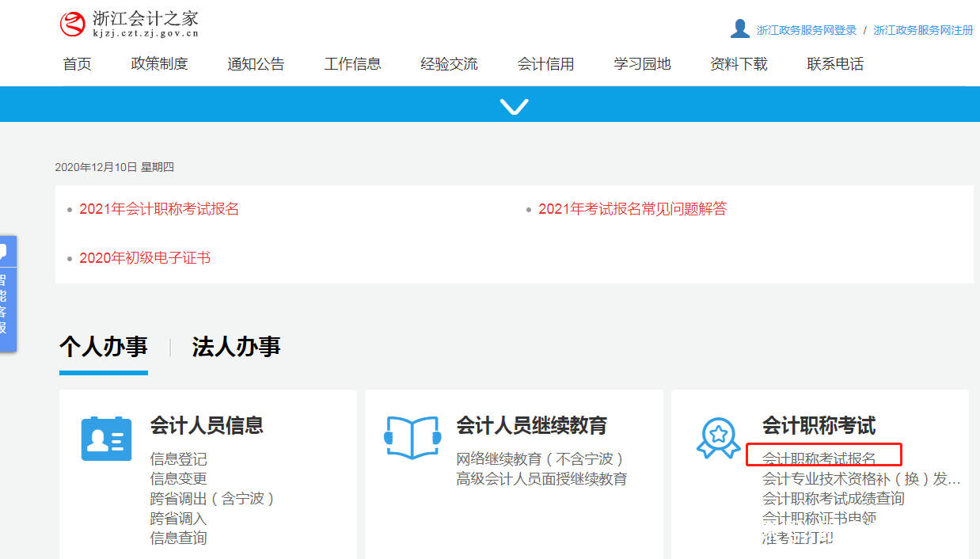Switch to the 法人办事 tab
The width and height of the screenshot is (980, 559).
(235, 346)
